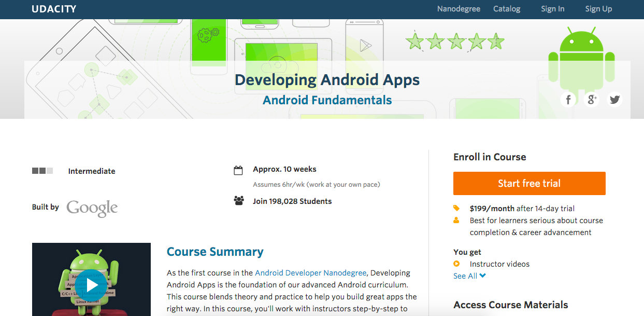Viewport: 644px width, 316px height.
Task: Click the Udacity logo
Action: [54, 9]
